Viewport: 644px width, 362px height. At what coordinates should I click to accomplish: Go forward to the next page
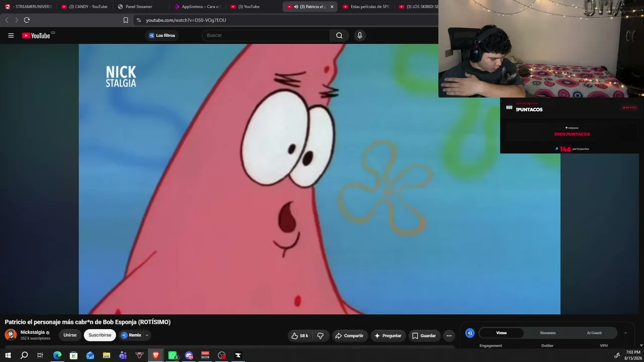point(17,20)
